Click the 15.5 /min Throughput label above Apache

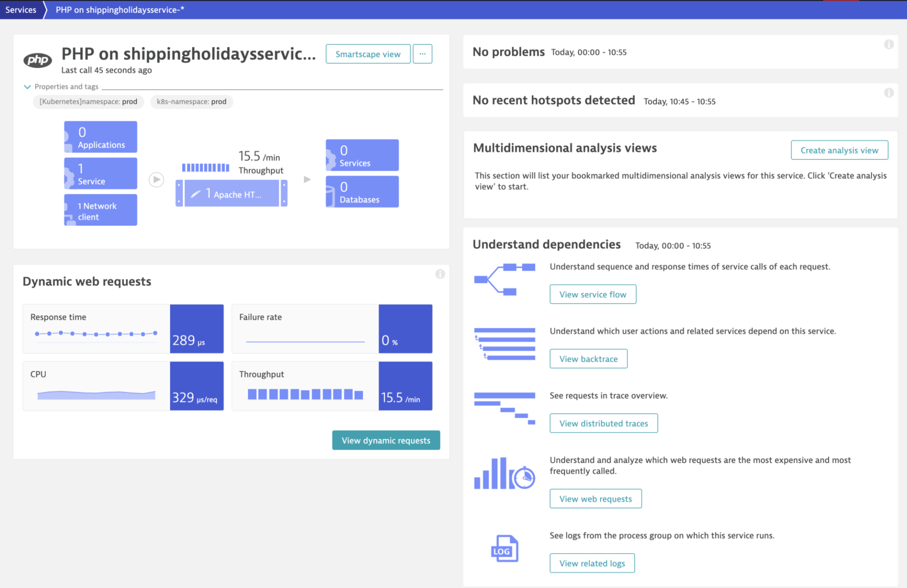pos(261,162)
